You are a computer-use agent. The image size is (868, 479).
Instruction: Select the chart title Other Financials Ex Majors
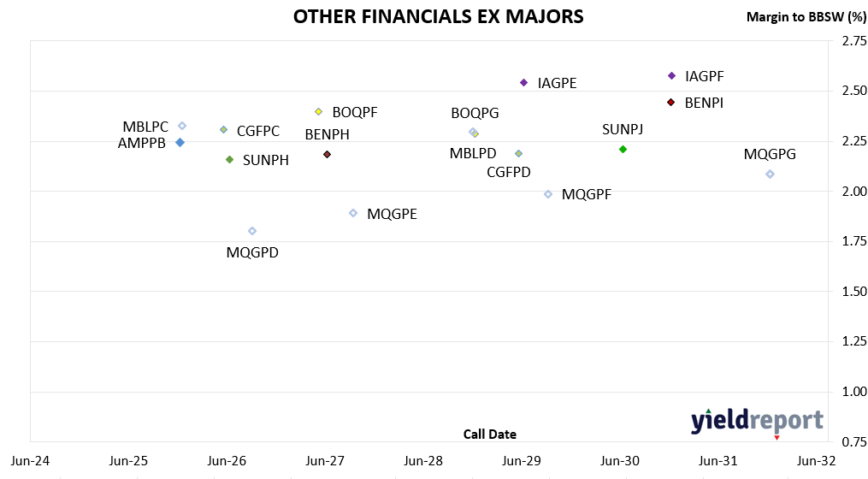439,16
